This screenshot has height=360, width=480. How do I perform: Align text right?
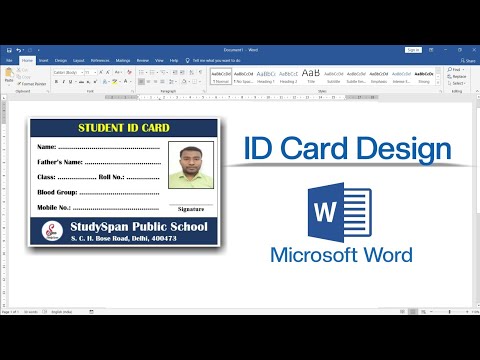155,82
